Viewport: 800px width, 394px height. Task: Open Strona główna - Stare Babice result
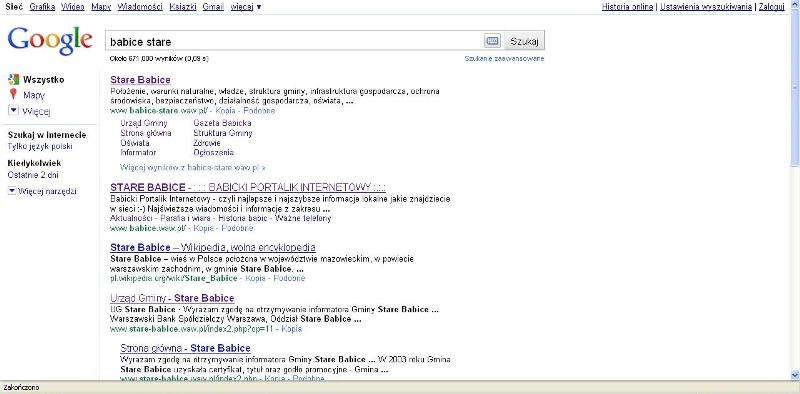coord(186,348)
